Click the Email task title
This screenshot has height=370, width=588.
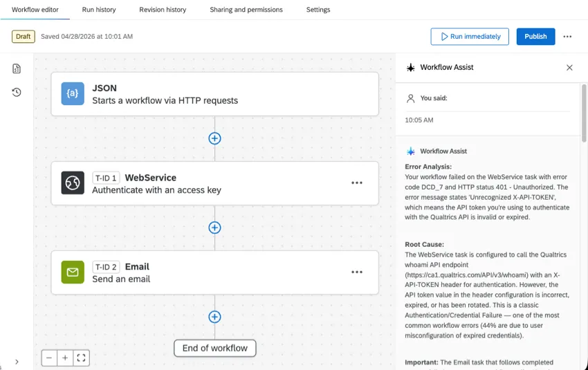point(137,267)
